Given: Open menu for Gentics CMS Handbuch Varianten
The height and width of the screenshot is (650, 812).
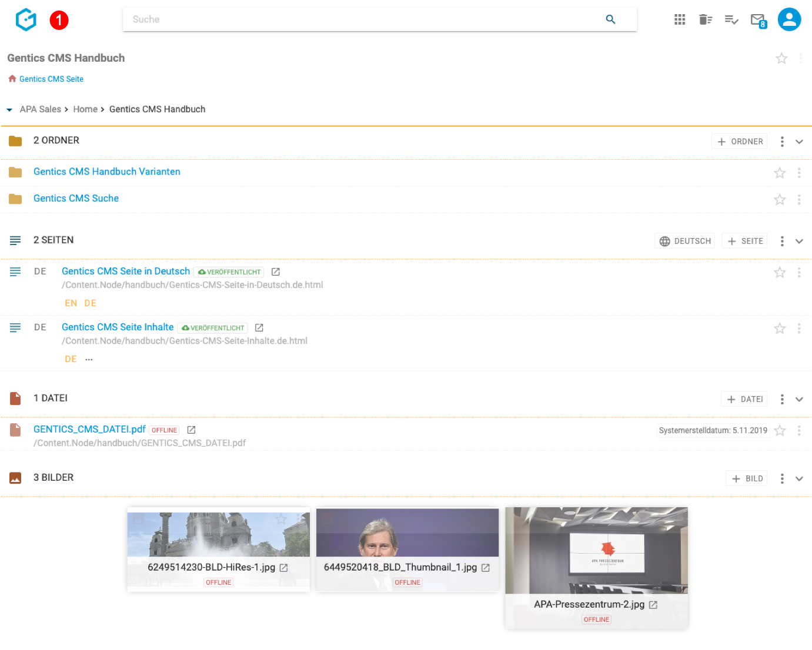Looking at the screenshot, I should (x=799, y=173).
